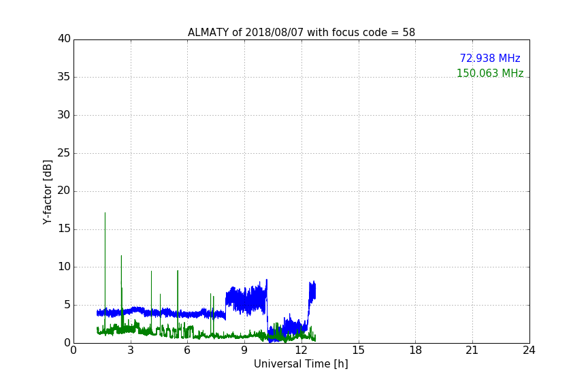
Task: Click the y-axis tick label 35
Action: (64, 77)
